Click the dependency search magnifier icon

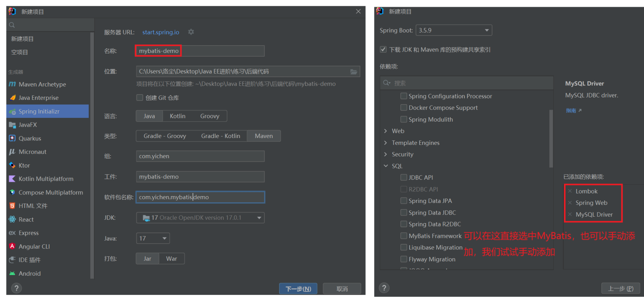pyautogui.click(x=387, y=83)
